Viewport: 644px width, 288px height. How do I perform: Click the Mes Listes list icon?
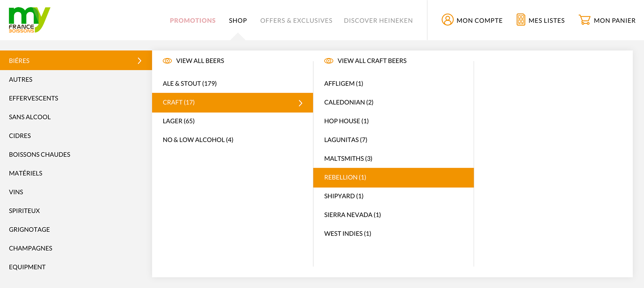click(x=521, y=20)
